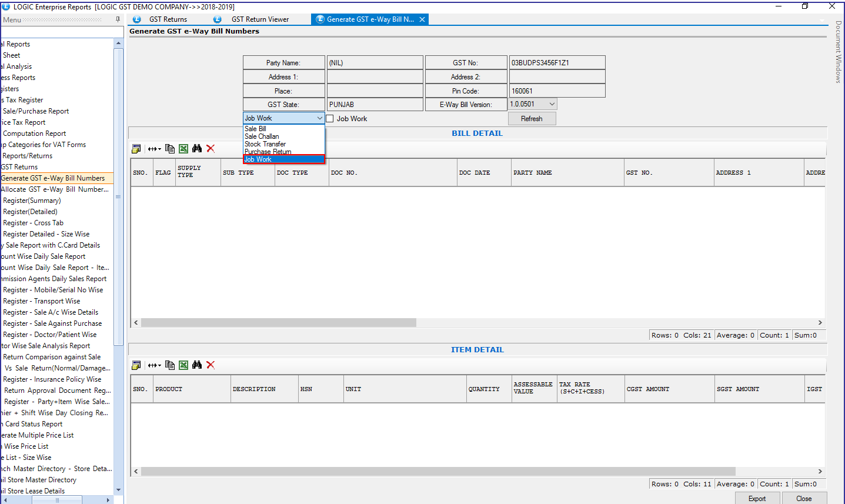Copy Bill Detail grid with copy icon

pos(170,149)
